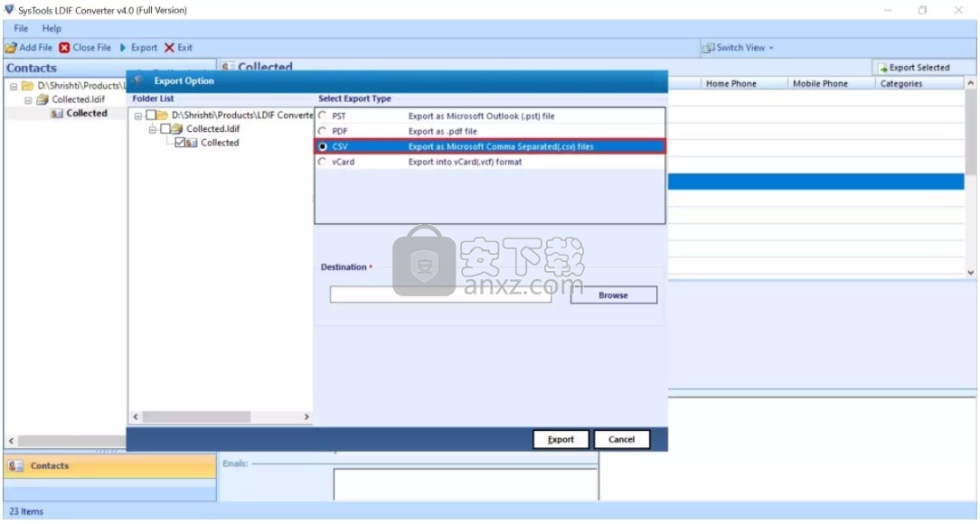Click Contacts tree scroll left arrow
Viewport: 980px width, 524px height.
point(11,441)
